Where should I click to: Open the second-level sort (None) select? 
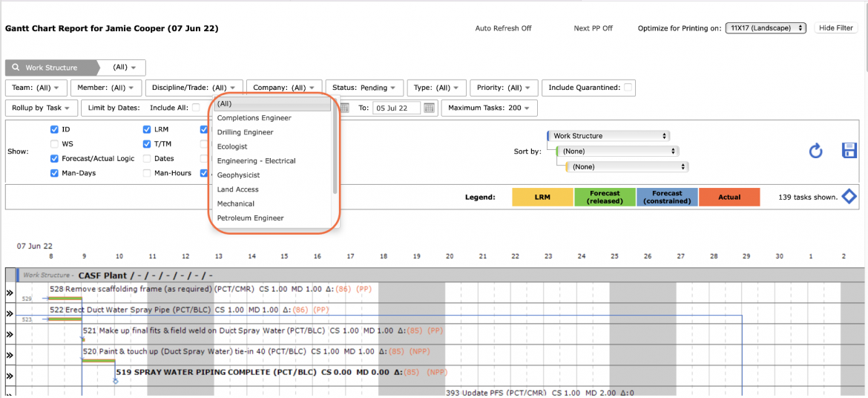[617, 151]
